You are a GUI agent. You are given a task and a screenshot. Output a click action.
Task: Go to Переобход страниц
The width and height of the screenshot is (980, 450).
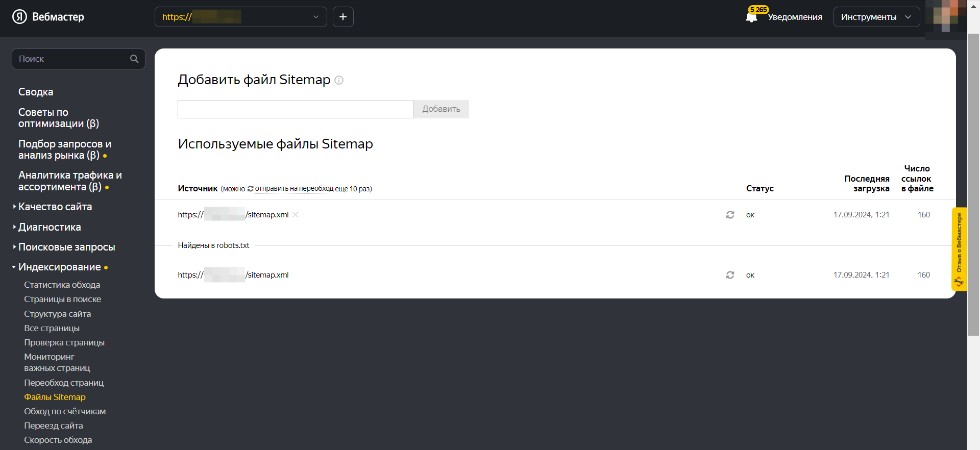(x=64, y=383)
